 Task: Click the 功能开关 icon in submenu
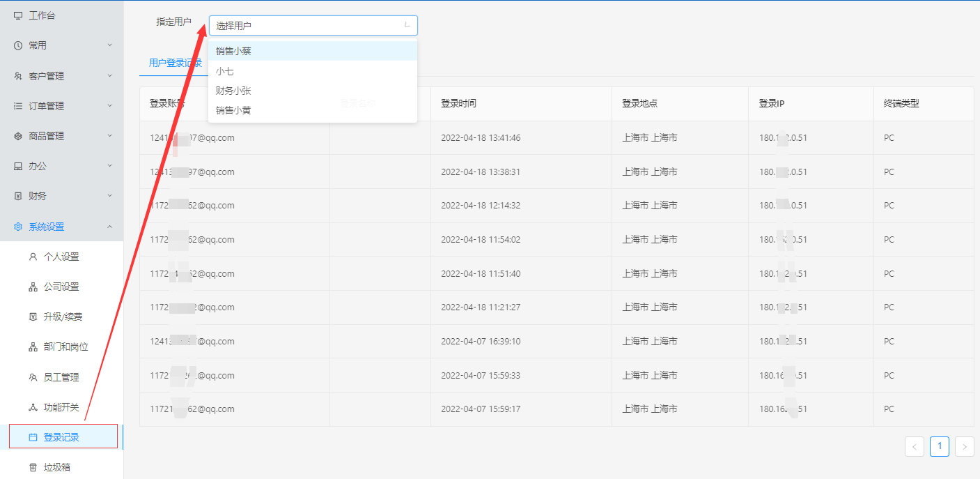(33, 407)
